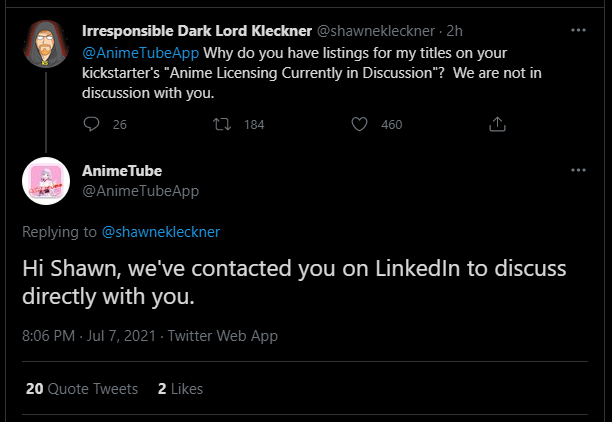
Task: Expand the More options on AnimeTube's tweet
Action: click(x=577, y=171)
